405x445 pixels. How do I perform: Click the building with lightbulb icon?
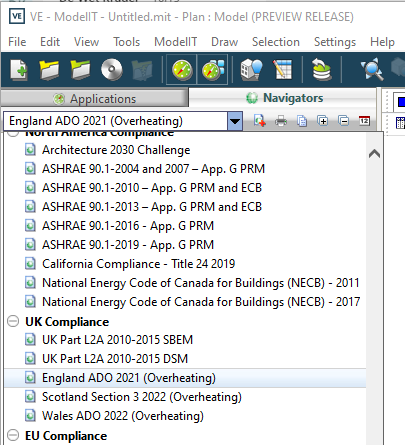252,70
